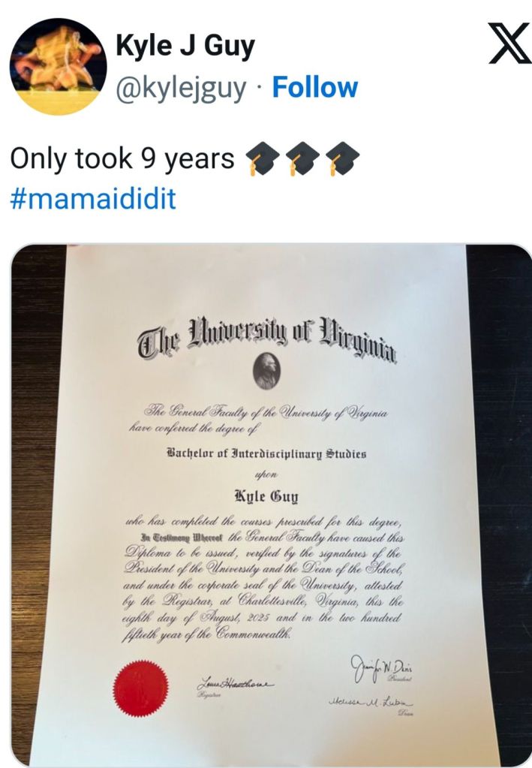Open the #mamaididit hashtag
The image size is (532, 768).
point(93,200)
